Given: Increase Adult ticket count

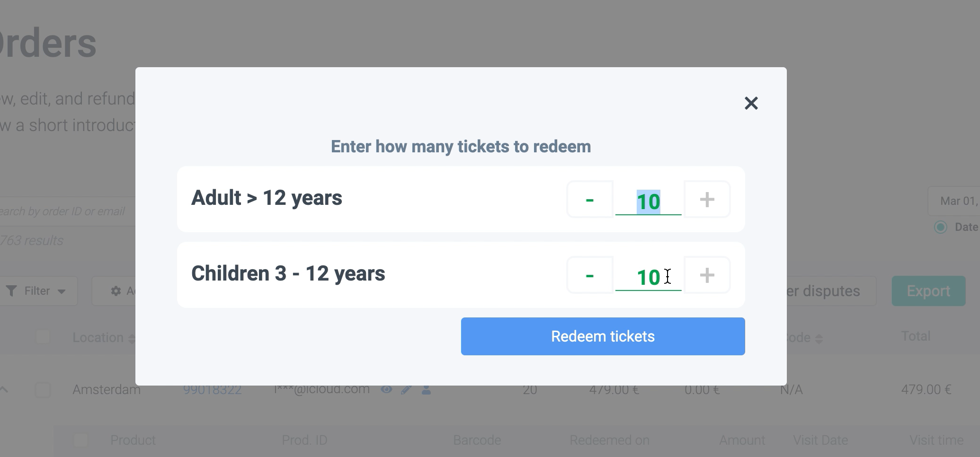Looking at the screenshot, I should click(x=707, y=200).
